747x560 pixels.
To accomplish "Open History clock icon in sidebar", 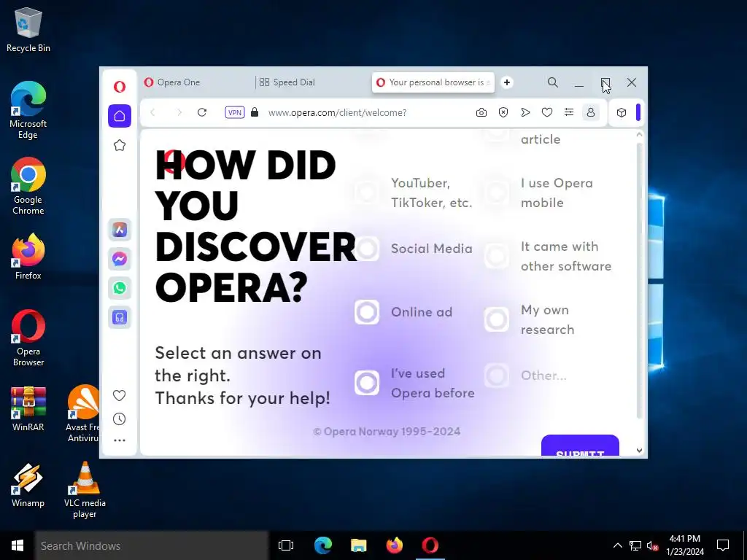I will 119,419.
